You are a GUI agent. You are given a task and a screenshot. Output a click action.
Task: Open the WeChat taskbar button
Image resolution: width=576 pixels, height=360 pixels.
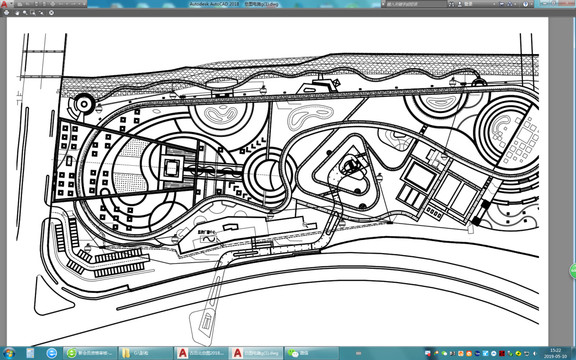[x=312, y=353]
